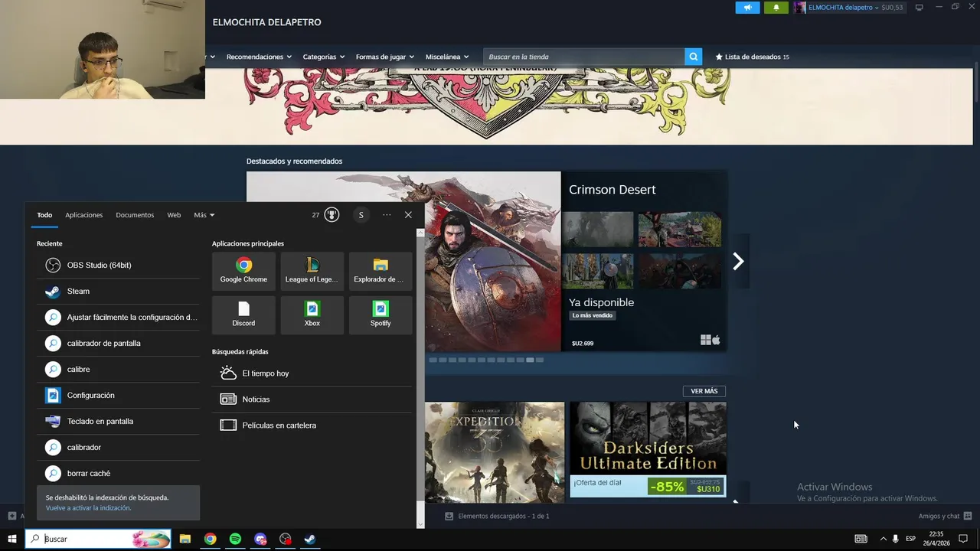Click the account avatar thumbnail in Steam

pos(800,8)
